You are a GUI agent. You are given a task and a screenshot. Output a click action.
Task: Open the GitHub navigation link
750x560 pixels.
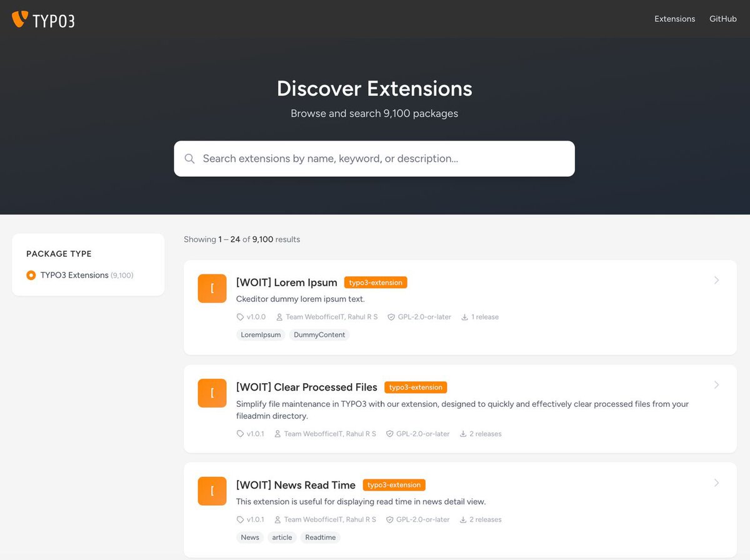click(x=723, y=19)
